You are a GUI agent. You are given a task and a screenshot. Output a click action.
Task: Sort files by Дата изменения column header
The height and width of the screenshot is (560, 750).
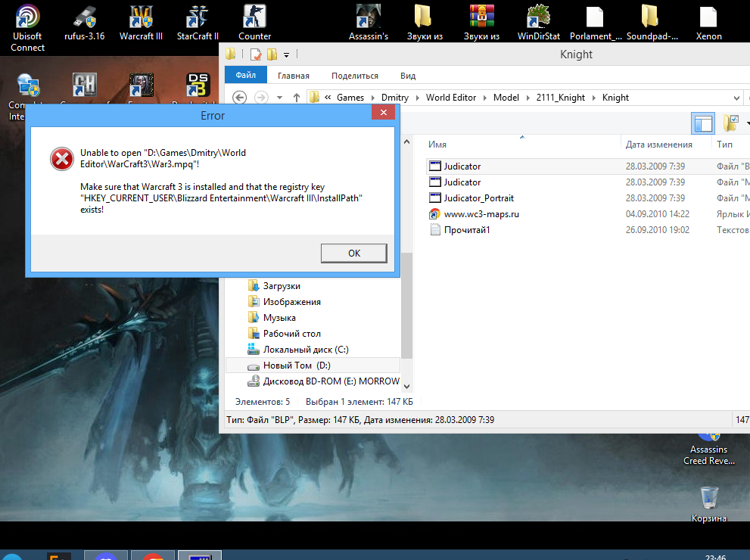[x=667, y=145]
